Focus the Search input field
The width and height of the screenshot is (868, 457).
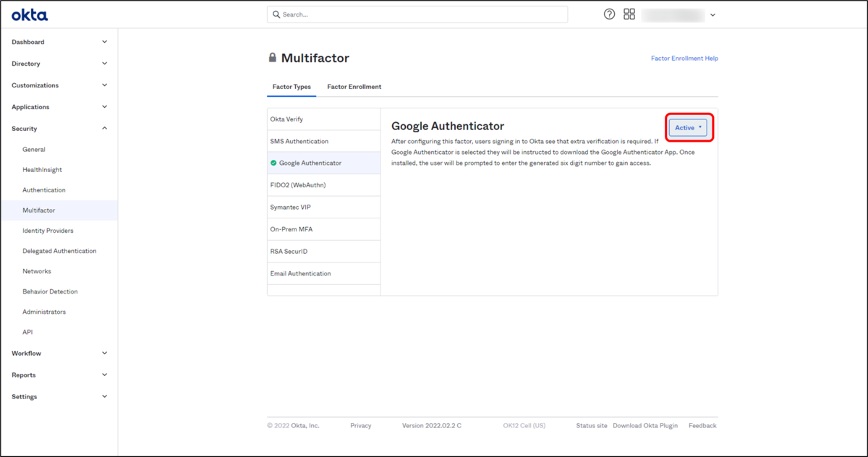coord(417,14)
